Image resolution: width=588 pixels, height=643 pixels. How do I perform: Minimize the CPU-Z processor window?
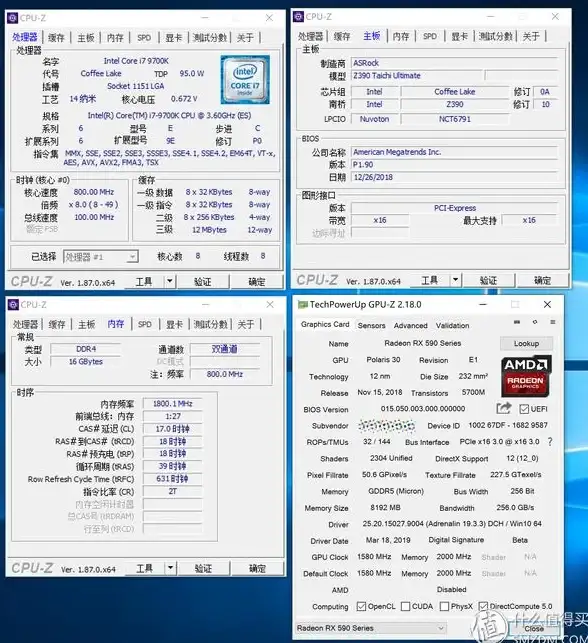point(205,18)
